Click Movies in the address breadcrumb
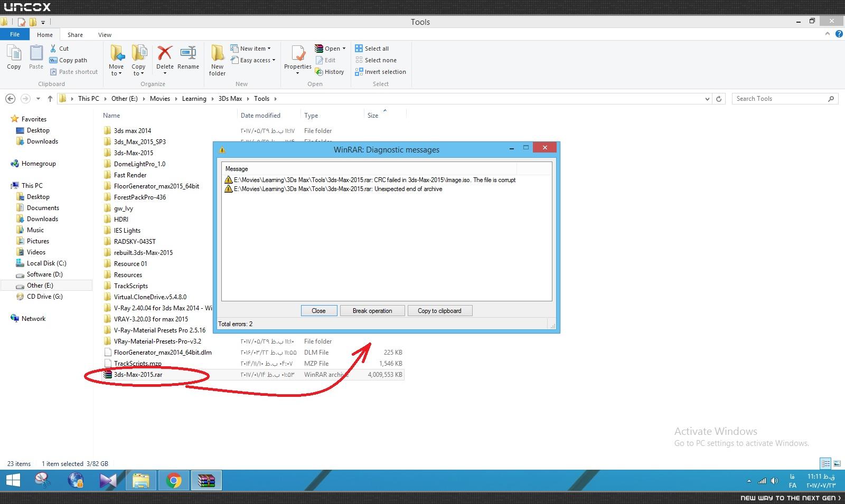Viewport: 845px width, 504px height. (160, 99)
